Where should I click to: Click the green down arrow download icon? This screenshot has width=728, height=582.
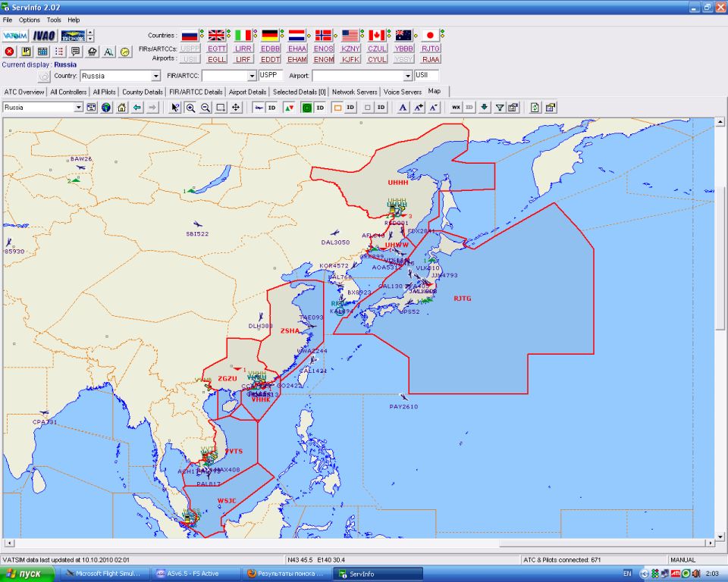[485, 108]
